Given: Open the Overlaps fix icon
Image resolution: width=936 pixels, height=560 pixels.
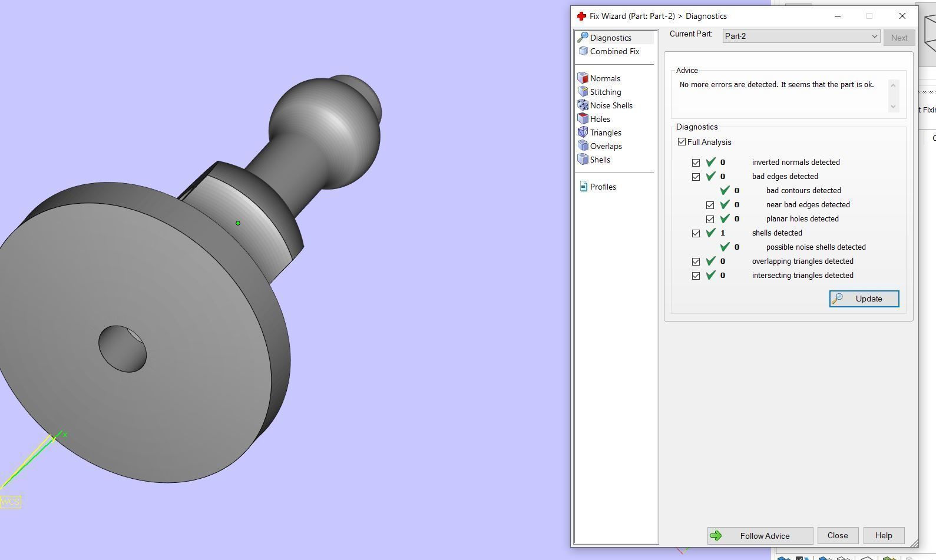Looking at the screenshot, I should coord(583,146).
